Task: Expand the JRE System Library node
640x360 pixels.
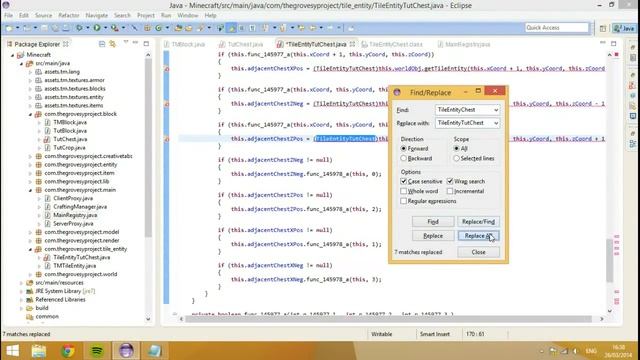Action: point(22,291)
